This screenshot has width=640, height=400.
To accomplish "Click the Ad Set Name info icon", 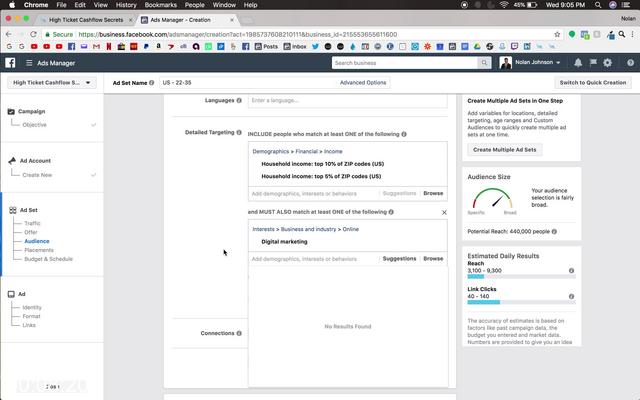I will click(x=151, y=82).
